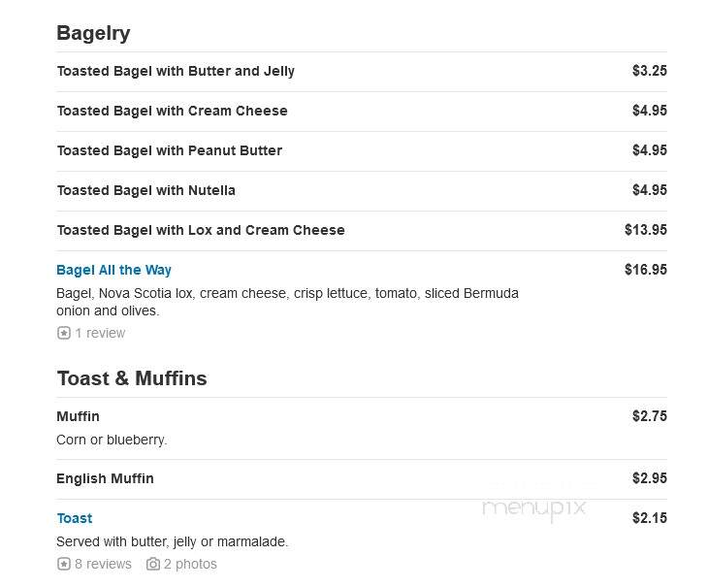Click Toasted Bagel with Peanut Butter item
Viewport: 708px width, 588px height.
170,150
